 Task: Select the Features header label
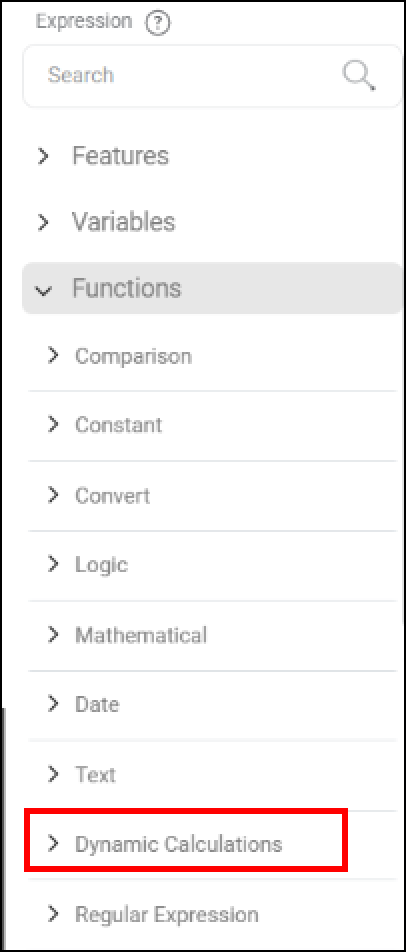tap(120, 156)
